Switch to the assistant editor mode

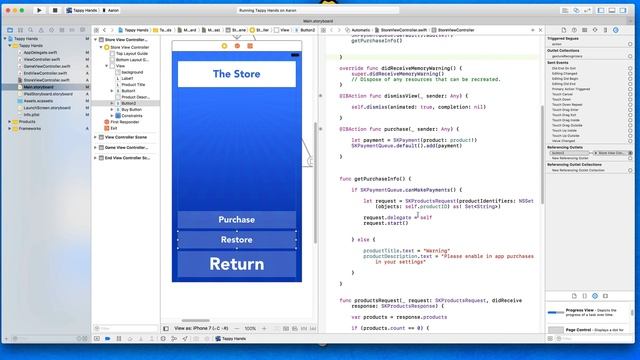coord(576,10)
